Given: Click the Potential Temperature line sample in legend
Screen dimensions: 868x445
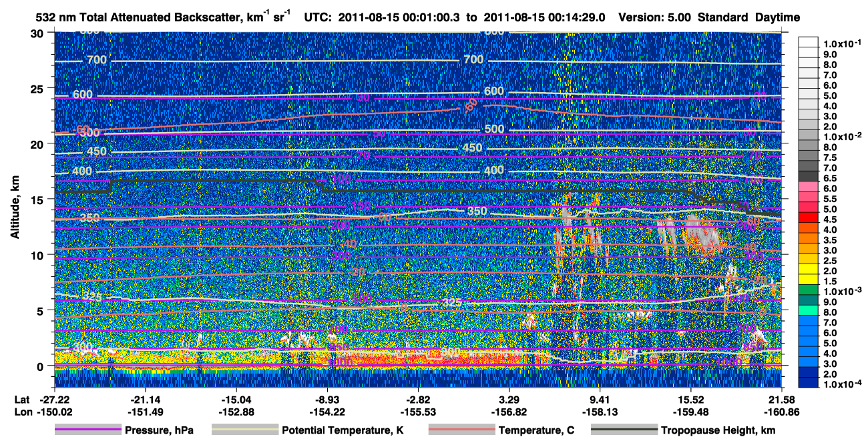Looking at the screenshot, I should pyautogui.click(x=244, y=430).
